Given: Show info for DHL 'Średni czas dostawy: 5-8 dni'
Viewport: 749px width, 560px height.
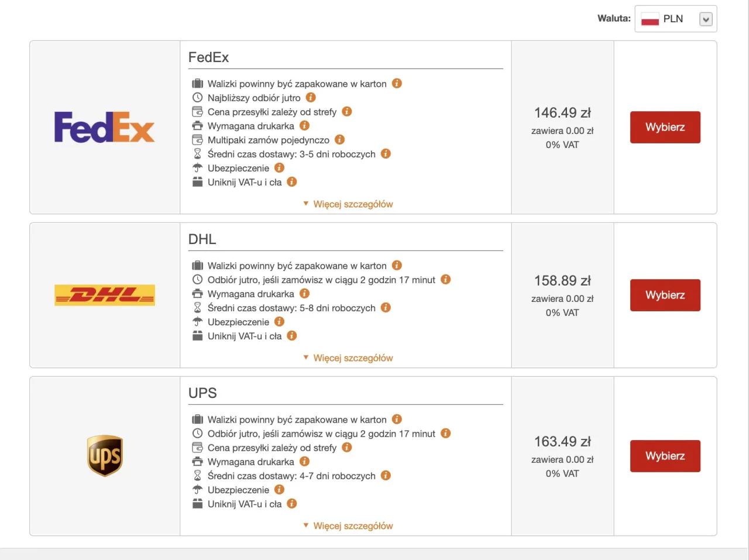Looking at the screenshot, I should click(x=386, y=308).
